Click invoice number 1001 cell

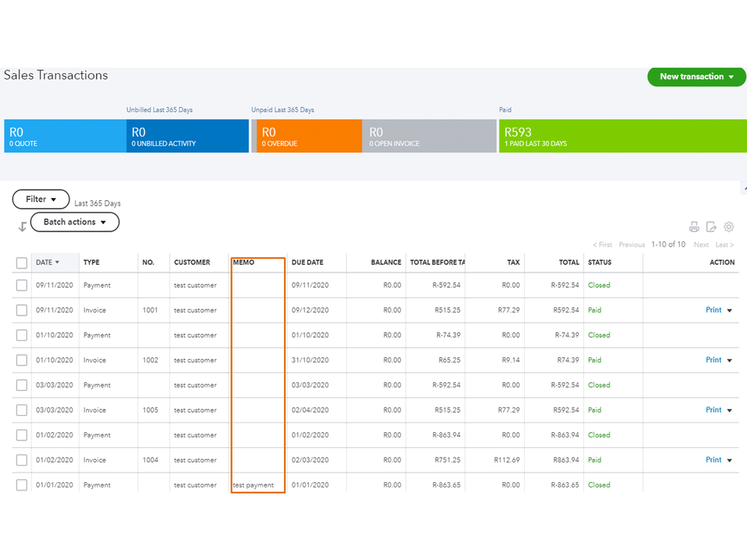(150, 310)
